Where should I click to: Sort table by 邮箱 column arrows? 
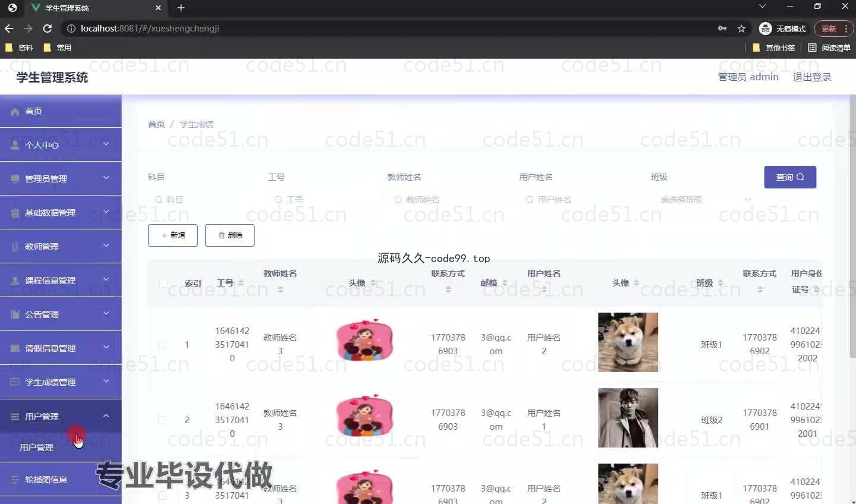[x=505, y=283]
